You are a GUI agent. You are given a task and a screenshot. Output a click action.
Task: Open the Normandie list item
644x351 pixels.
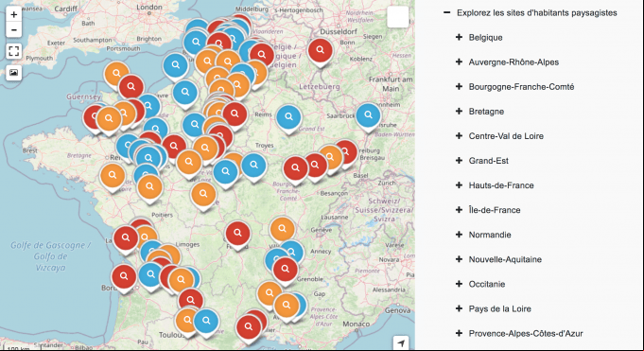point(490,235)
